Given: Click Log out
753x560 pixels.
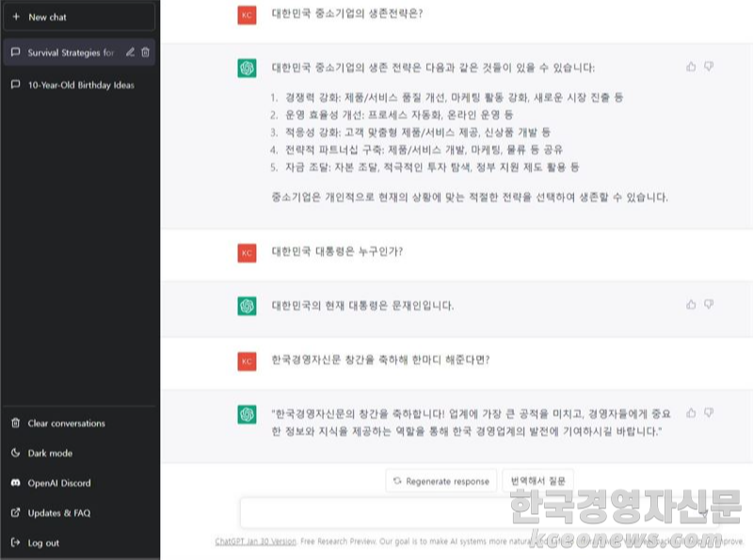Looking at the screenshot, I should tap(79, 543).
